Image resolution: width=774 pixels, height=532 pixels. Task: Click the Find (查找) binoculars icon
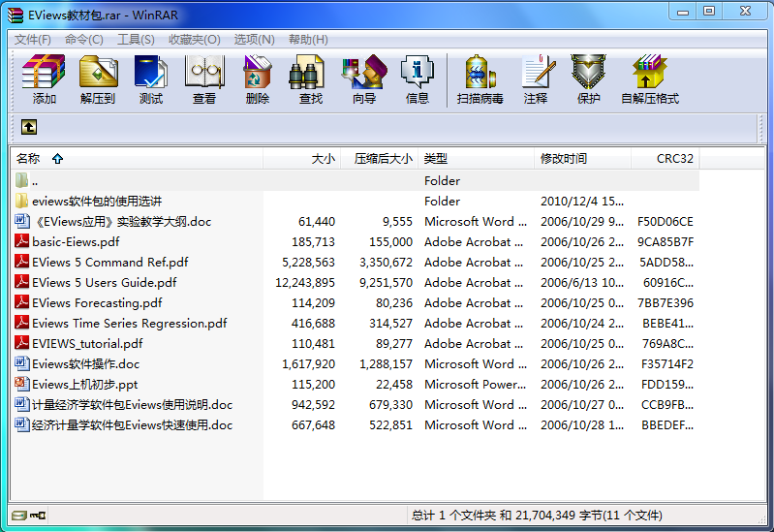(x=307, y=72)
